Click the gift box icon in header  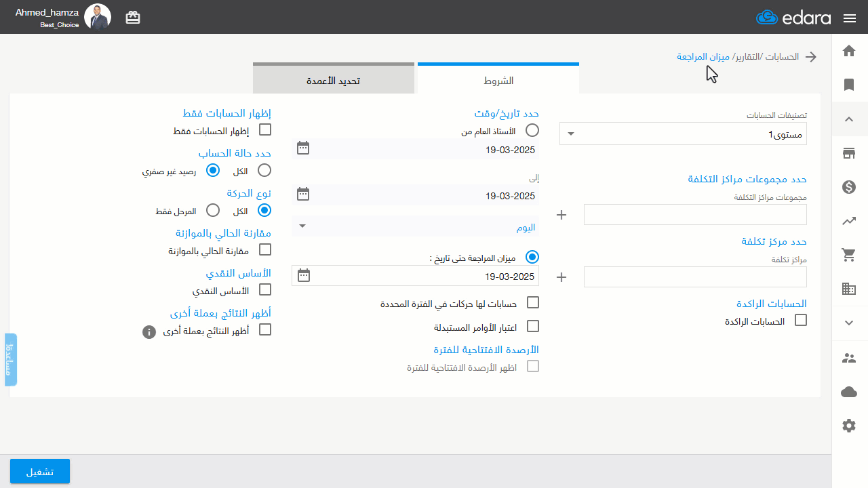click(133, 18)
